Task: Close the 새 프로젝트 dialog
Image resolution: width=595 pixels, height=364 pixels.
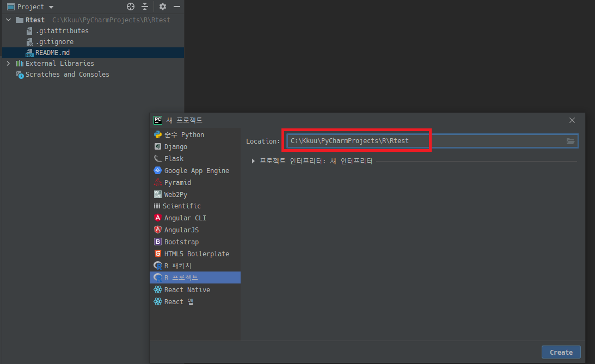Action: click(572, 120)
